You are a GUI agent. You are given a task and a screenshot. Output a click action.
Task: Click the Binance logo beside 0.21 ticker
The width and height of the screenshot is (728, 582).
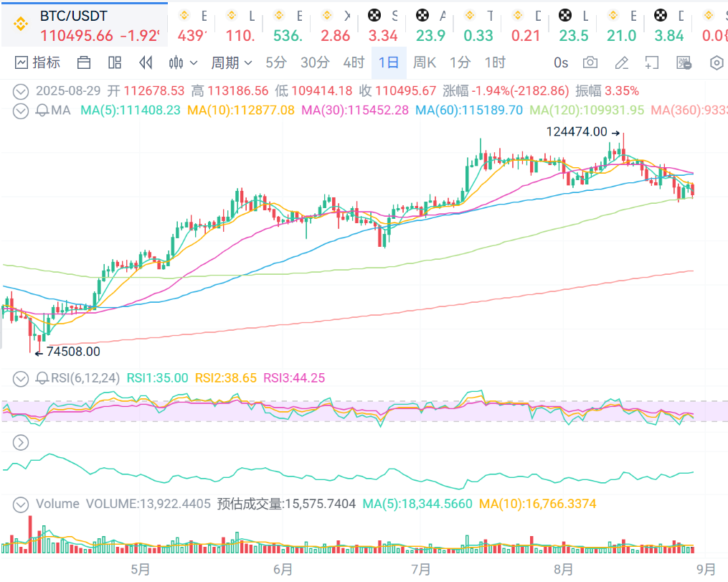click(517, 15)
